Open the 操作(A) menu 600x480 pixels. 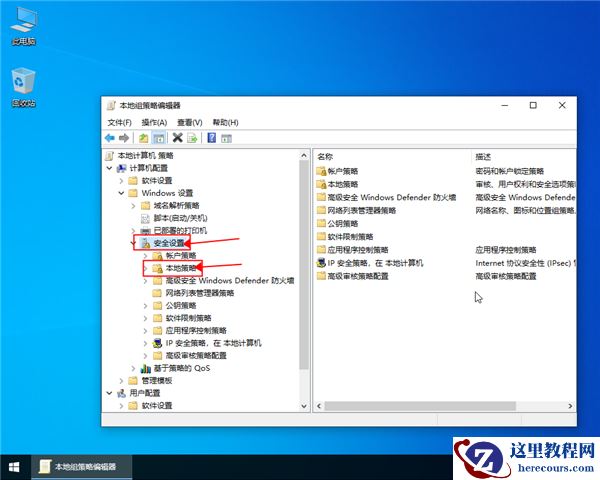[154, 122]
